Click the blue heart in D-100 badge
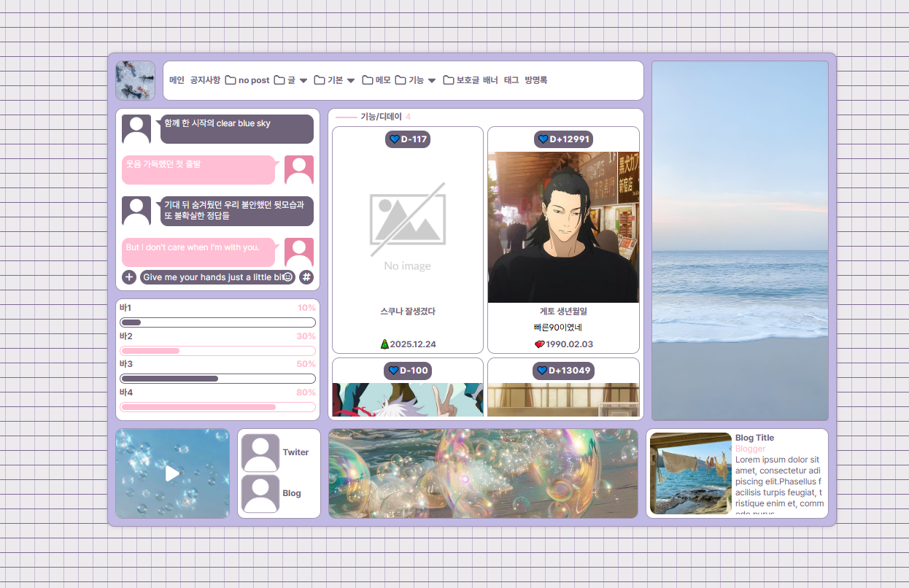 394,371
